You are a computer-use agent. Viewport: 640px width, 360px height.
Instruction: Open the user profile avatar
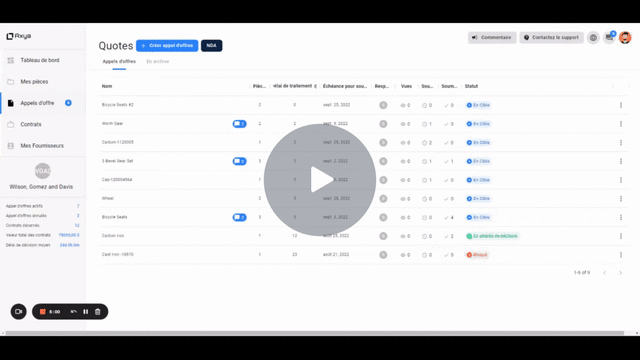click(x=625, y=38)
